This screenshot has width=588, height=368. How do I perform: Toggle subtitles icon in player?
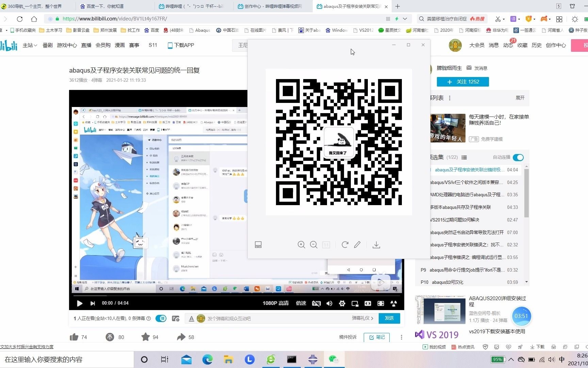316,303
